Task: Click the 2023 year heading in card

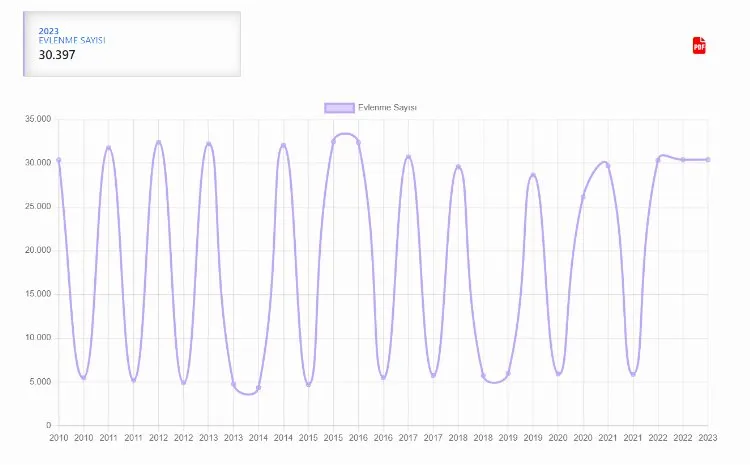Action: click(x=49, y=31)
